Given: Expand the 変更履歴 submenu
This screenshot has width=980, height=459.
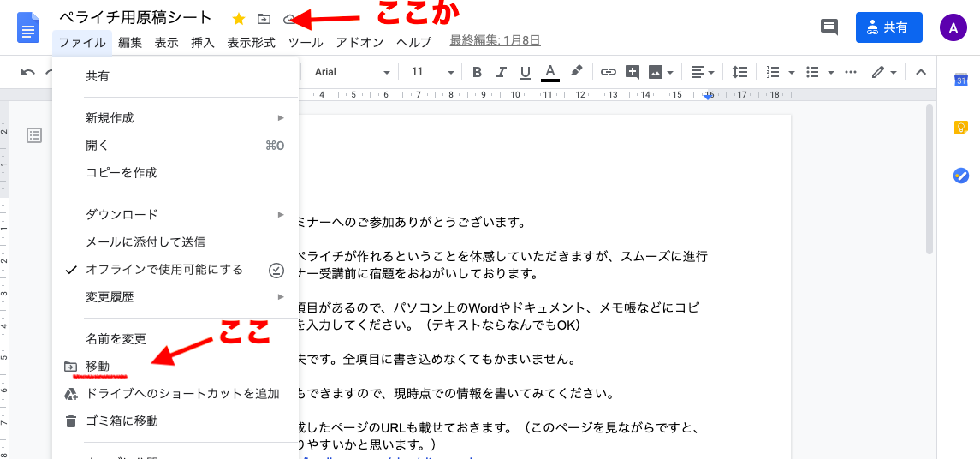Looking at the screenshot, I should click(175, 296).
